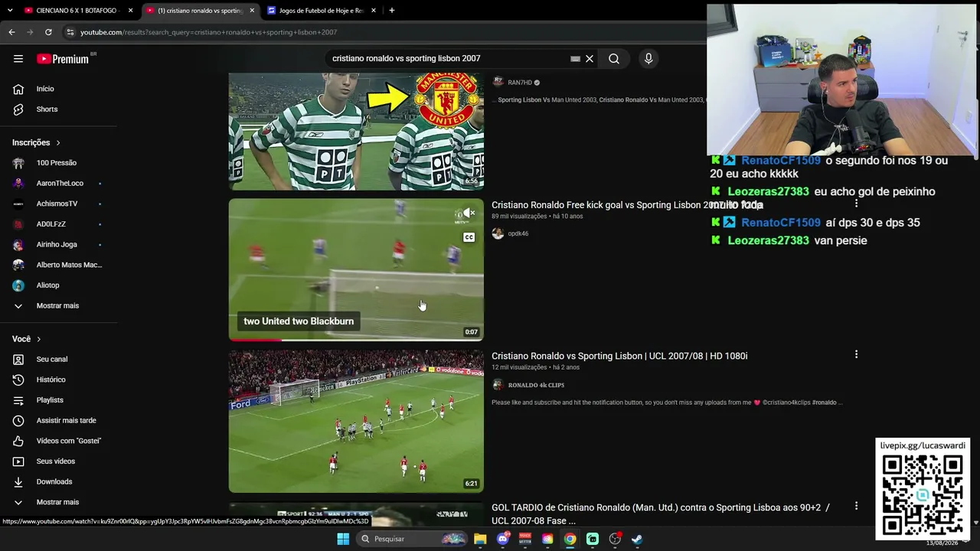Viewport: 980px width, 551px height.
Task: Open options menu for Free kick goal video
Action: pos(856,204)
